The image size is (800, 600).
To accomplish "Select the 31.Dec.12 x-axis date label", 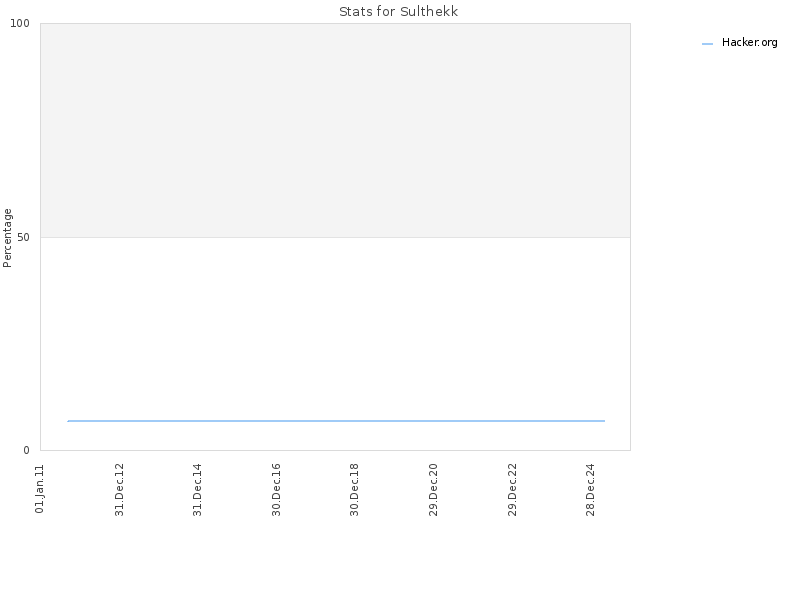I will coord(119,490).
